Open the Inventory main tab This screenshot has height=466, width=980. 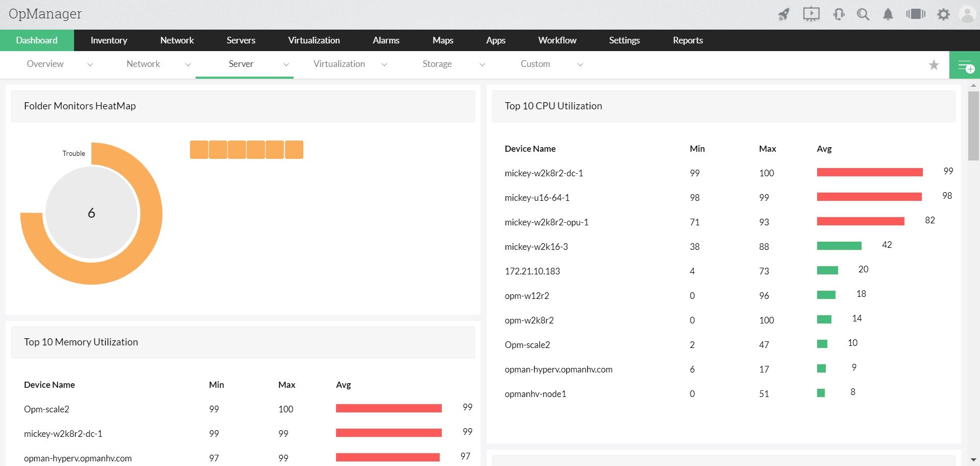click(109, 40)
